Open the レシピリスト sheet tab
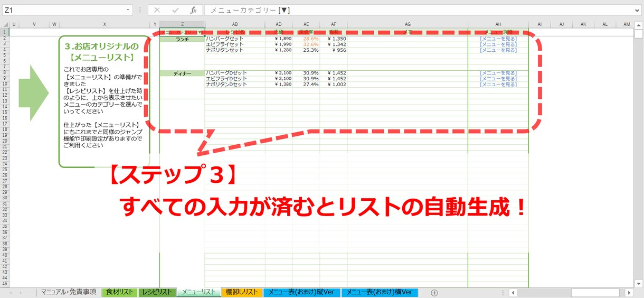Image resolution: width=644 pixels, height=298 pixels. coord(157,292)
